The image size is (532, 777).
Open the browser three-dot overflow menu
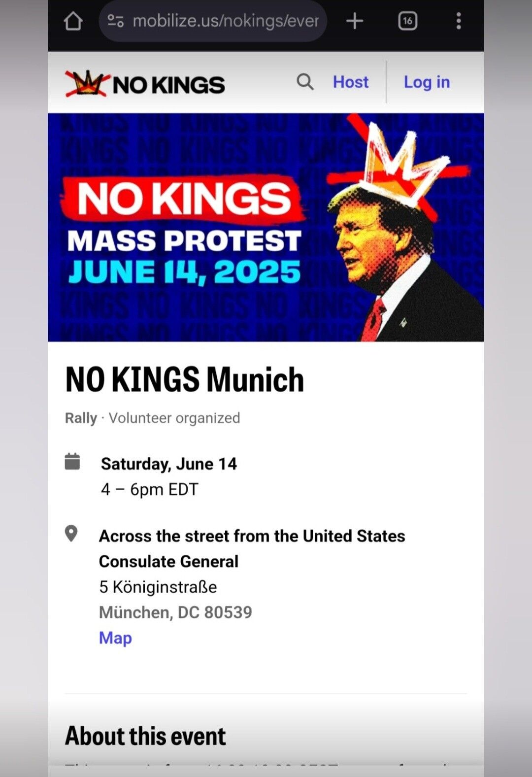pyautogui.click(x=459, y=21)
